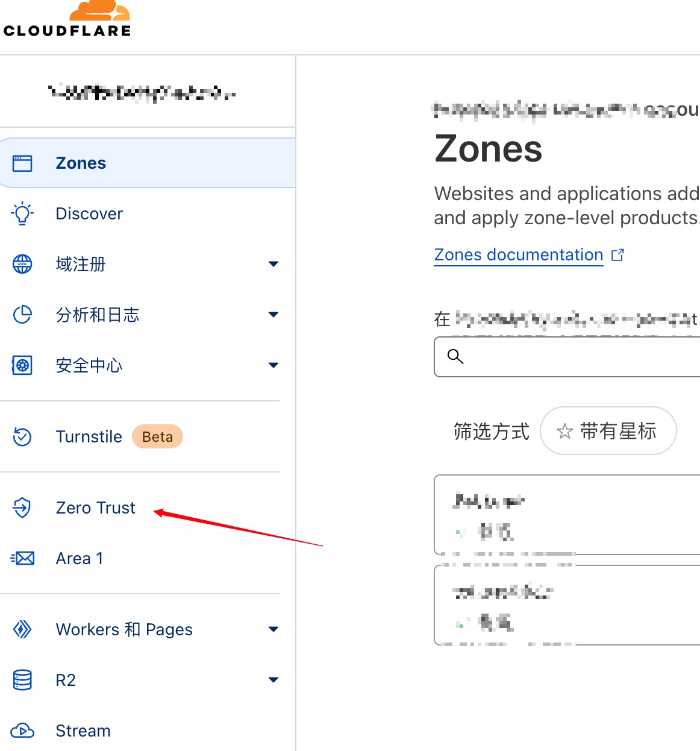Click the 安全中心 security icon
Image resolution: width=700 pixels, height=751 pixels.
coord(22,365)
